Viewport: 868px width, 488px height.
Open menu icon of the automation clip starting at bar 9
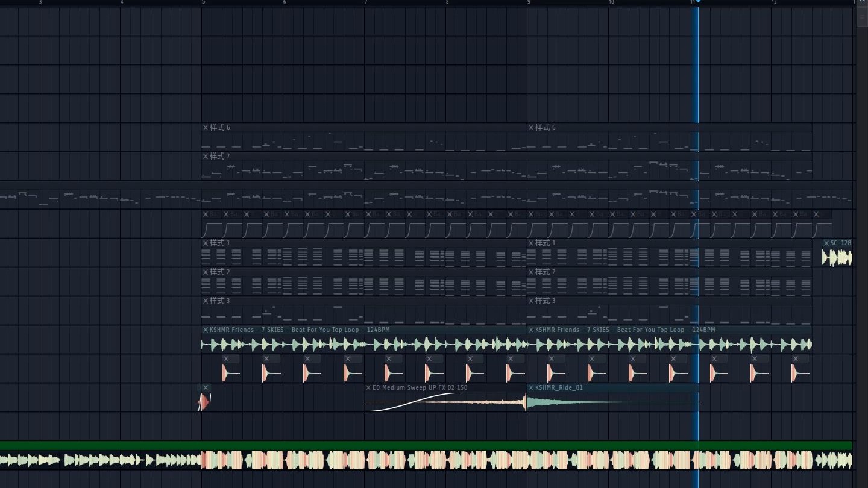click(x=531, y=214)
